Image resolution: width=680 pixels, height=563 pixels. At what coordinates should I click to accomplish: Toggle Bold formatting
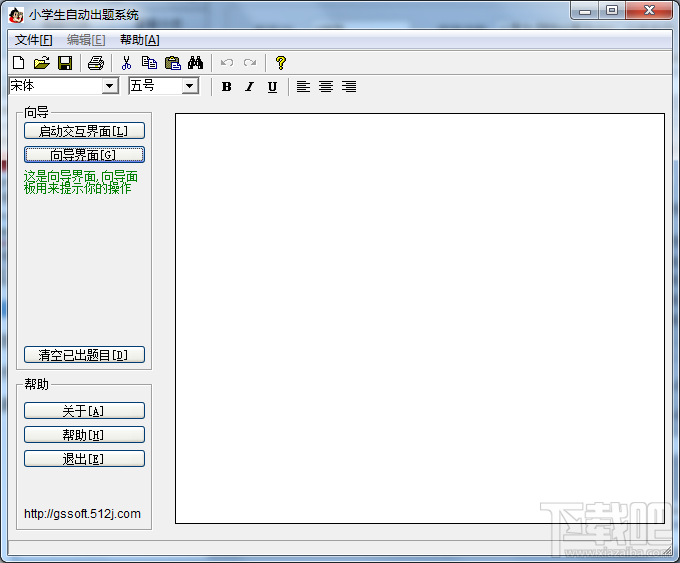226,87
